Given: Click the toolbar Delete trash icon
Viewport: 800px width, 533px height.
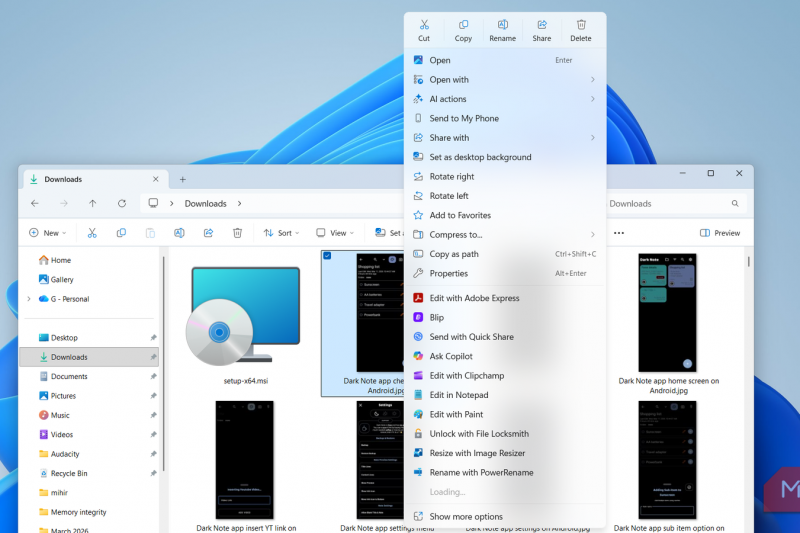Looking at the screenshot, I should tap(237, 233).
